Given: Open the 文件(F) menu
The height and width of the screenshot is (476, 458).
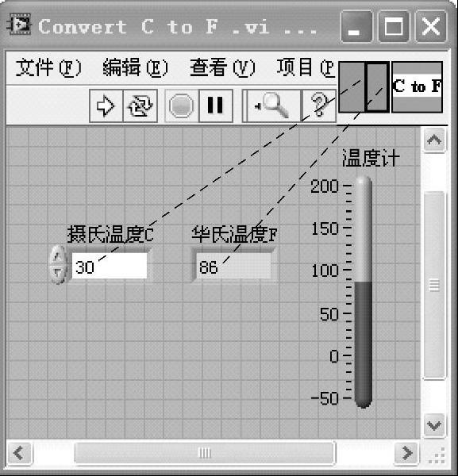Looking at the screenshot, I should tap(48, 67).
